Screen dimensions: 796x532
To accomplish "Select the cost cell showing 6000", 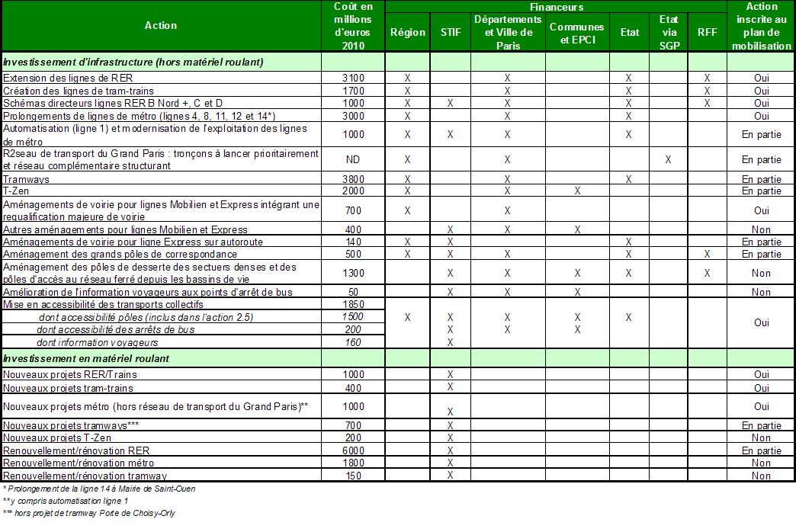I will (x=351, y=450).
